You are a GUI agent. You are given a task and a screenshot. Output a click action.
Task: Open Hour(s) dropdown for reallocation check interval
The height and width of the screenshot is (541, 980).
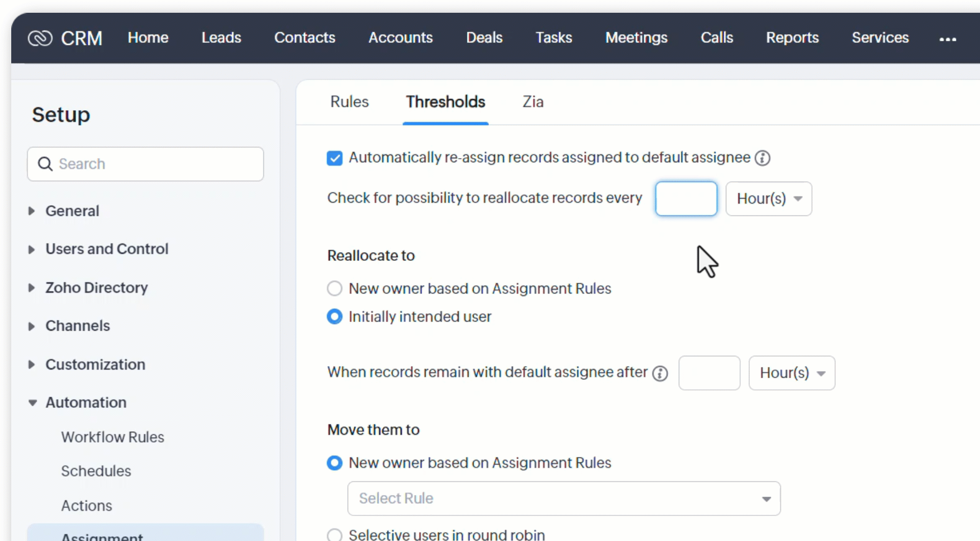tap(769, 199)
